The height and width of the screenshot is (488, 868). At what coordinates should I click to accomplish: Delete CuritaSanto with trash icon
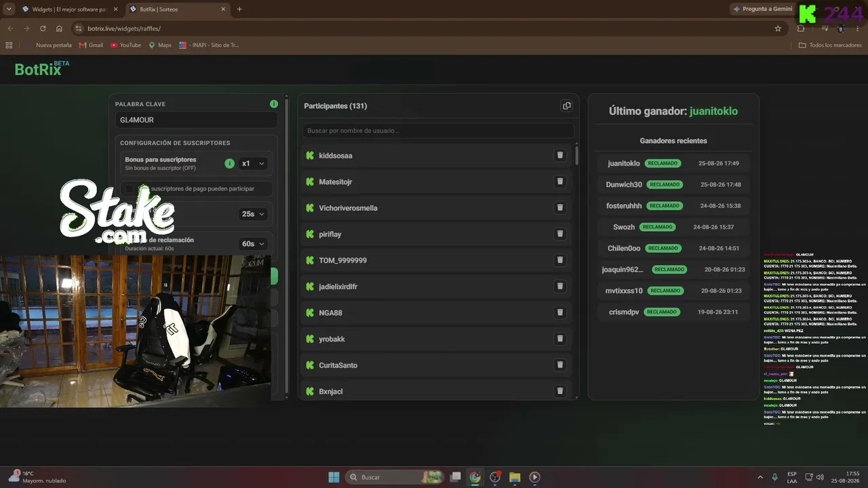(560, 365)
